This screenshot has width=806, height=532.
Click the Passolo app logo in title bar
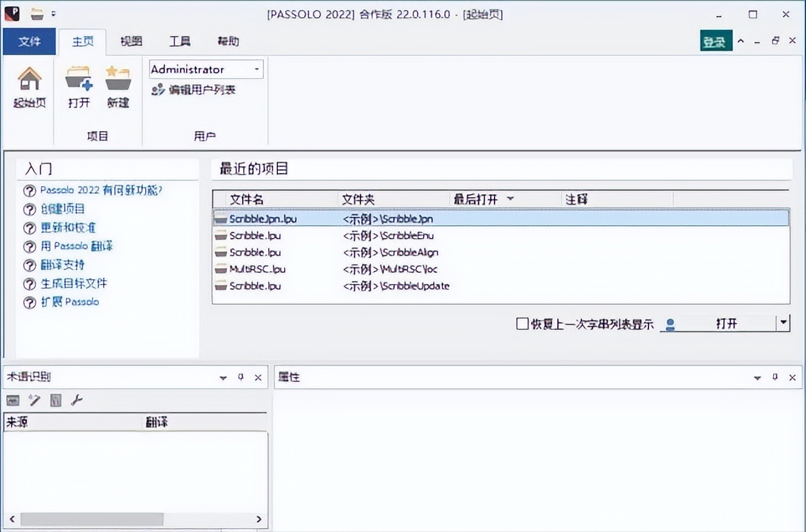[12, 13]
